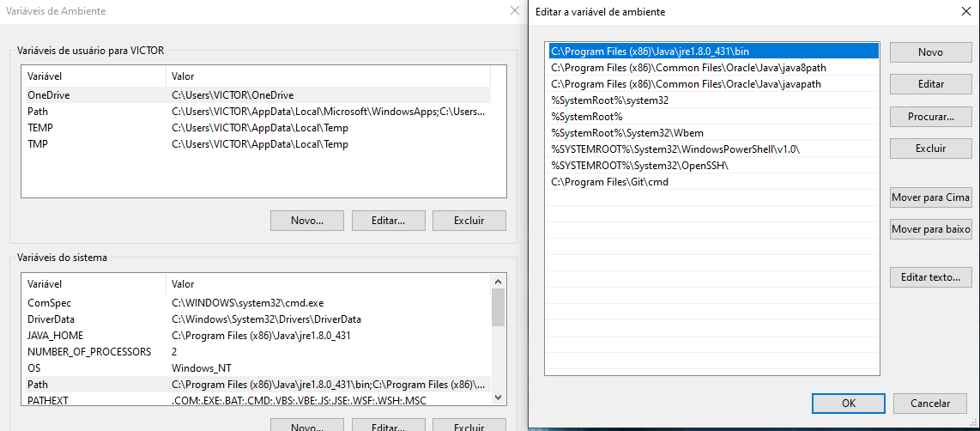Select TMP row in user variables
This screenshot has width=980, height=431.
click(x=257, y=144)
